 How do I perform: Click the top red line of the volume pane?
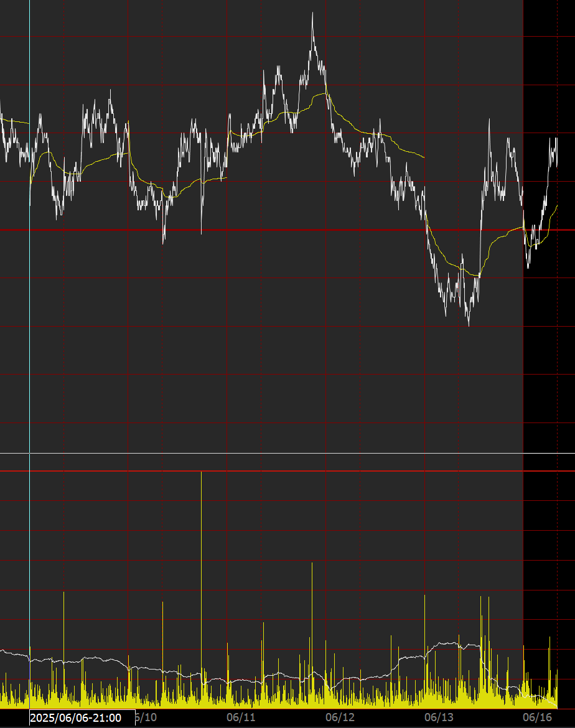point(286,471)
